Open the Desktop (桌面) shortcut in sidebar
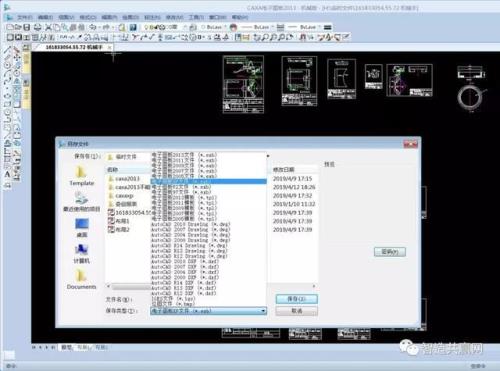This screenshot has width=500, height=371. (82, 228)
